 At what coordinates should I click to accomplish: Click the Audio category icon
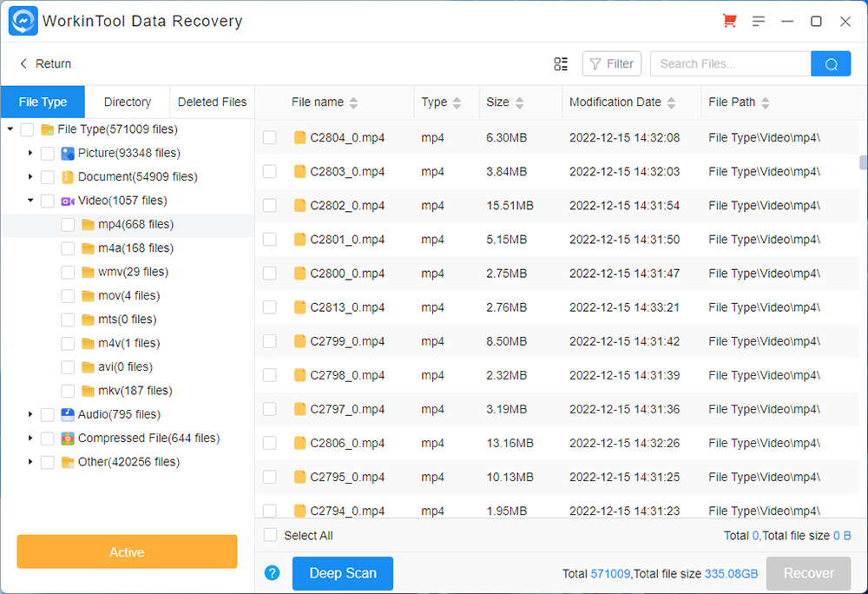point(68,414)
